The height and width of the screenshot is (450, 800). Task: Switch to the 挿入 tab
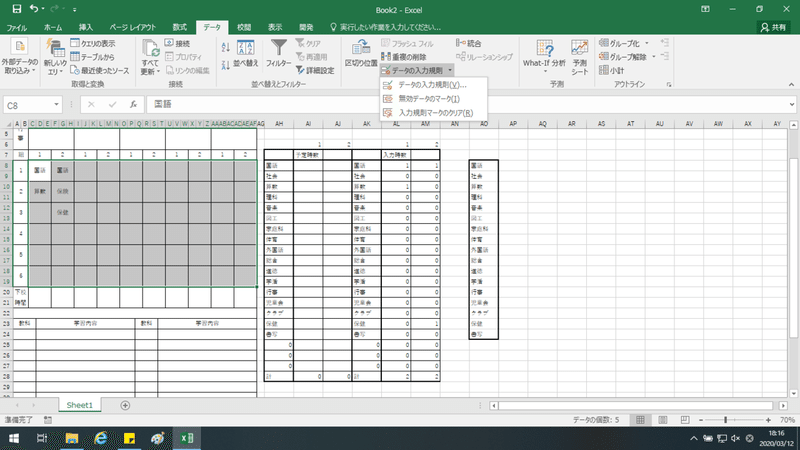[86, 27]
